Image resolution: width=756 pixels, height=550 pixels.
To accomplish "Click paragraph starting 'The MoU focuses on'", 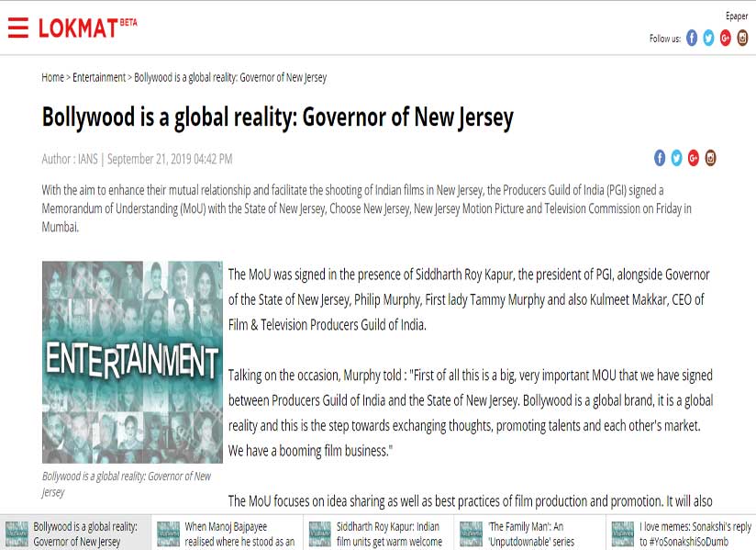I will 470,501.
